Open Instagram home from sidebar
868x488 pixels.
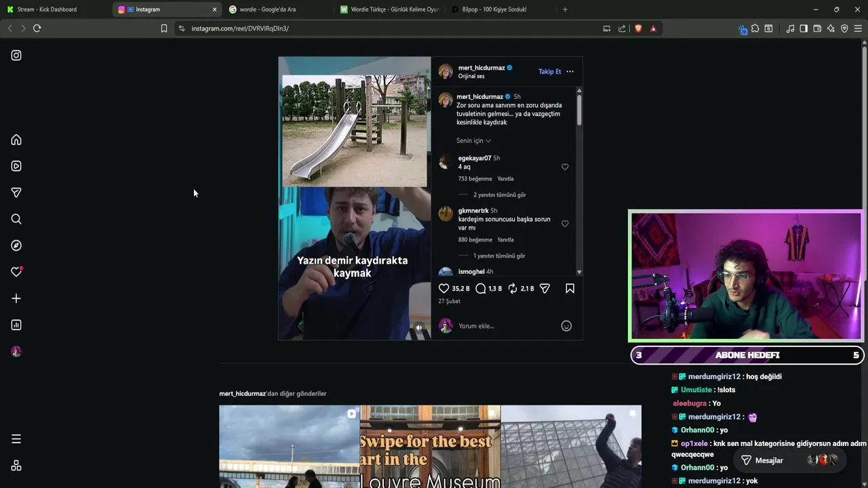tap(16, 140)
